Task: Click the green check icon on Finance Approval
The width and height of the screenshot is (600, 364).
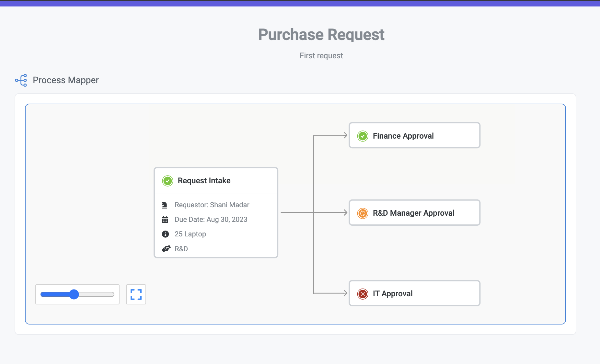Action: click(363, 136)
